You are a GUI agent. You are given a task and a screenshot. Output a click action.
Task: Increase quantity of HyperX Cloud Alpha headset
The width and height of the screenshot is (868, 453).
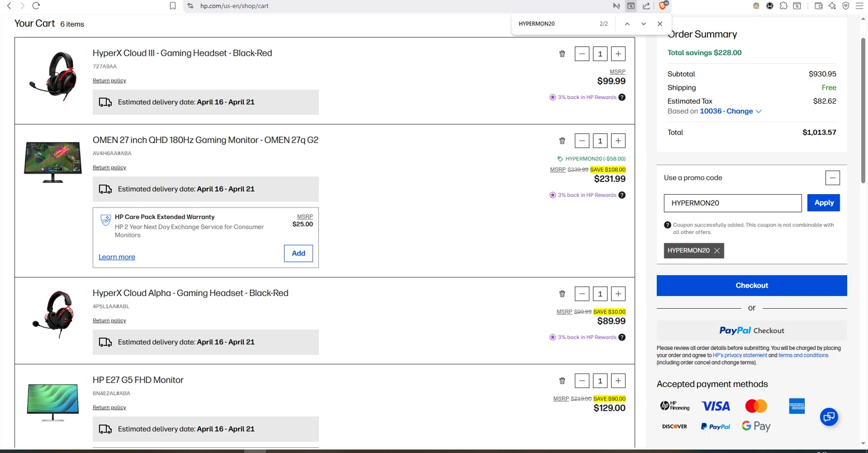point(618,294)
